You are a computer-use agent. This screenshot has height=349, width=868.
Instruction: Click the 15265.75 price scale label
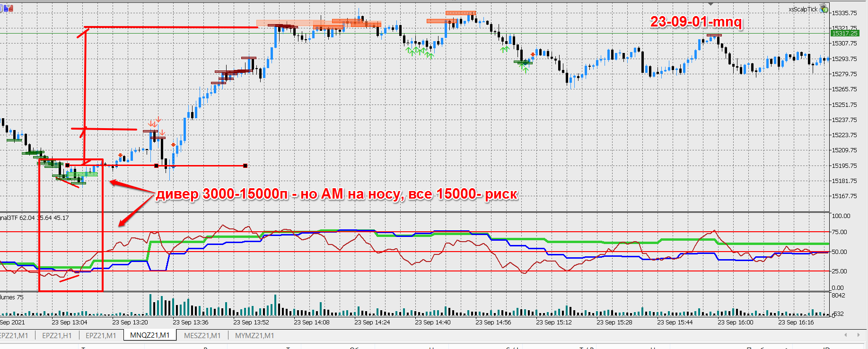coord(844,89)
